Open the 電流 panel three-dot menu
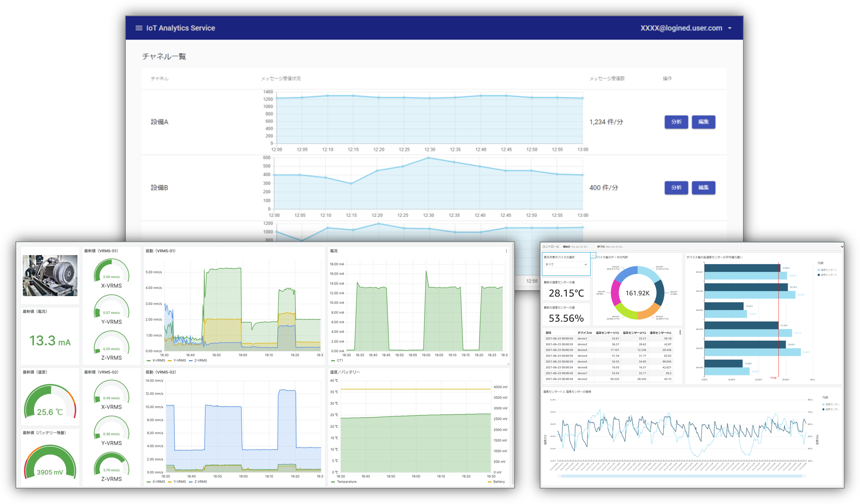Image resolution: width=860 pixels, height=504 pixels. coord(506,251)
